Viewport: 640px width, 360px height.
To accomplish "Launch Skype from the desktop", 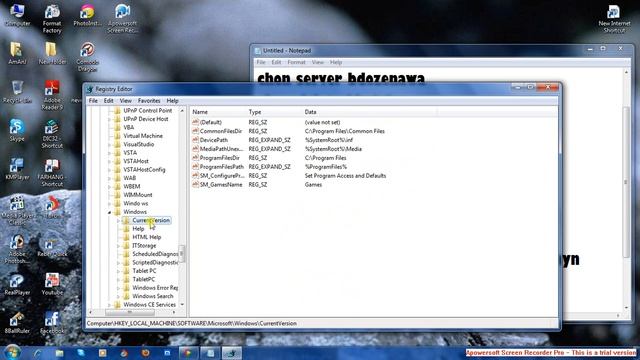I will click(x=17, y=130).
